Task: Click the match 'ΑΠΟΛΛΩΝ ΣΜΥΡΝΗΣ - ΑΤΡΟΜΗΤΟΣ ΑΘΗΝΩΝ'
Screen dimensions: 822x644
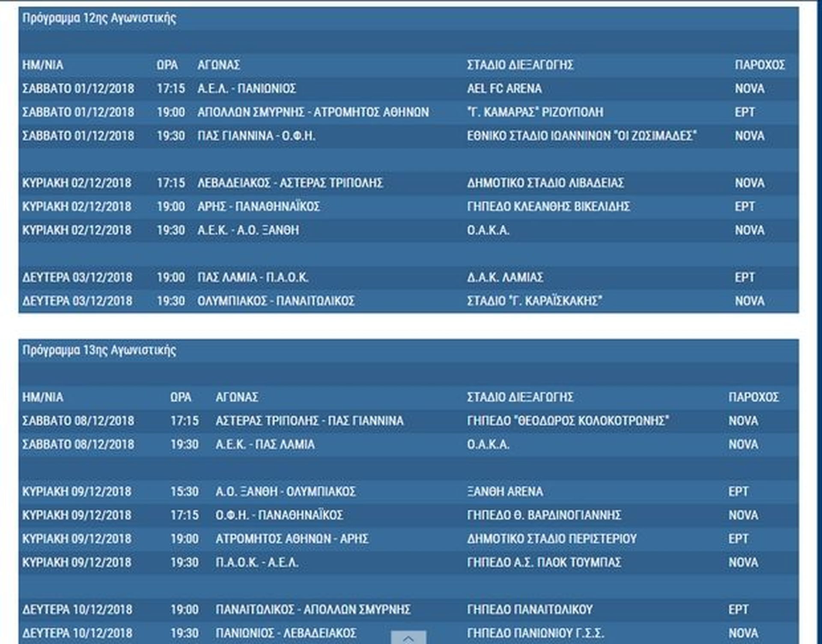Action: tap(313, 112)
